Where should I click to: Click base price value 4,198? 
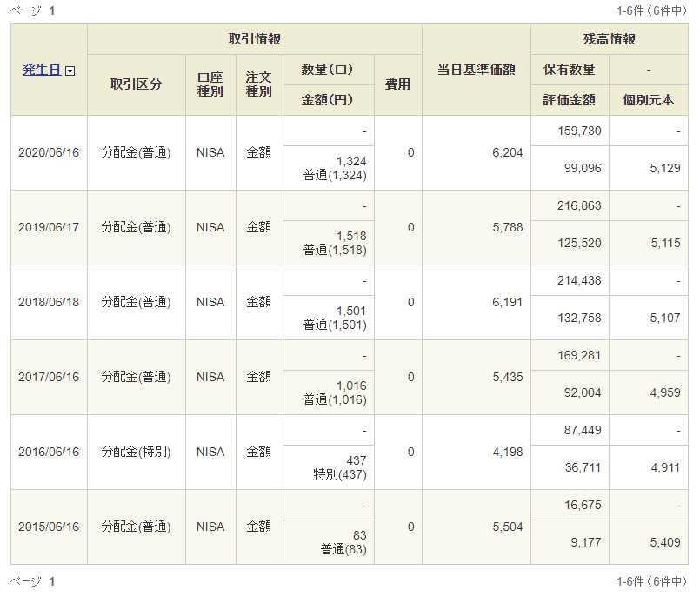tap(508, 452)
